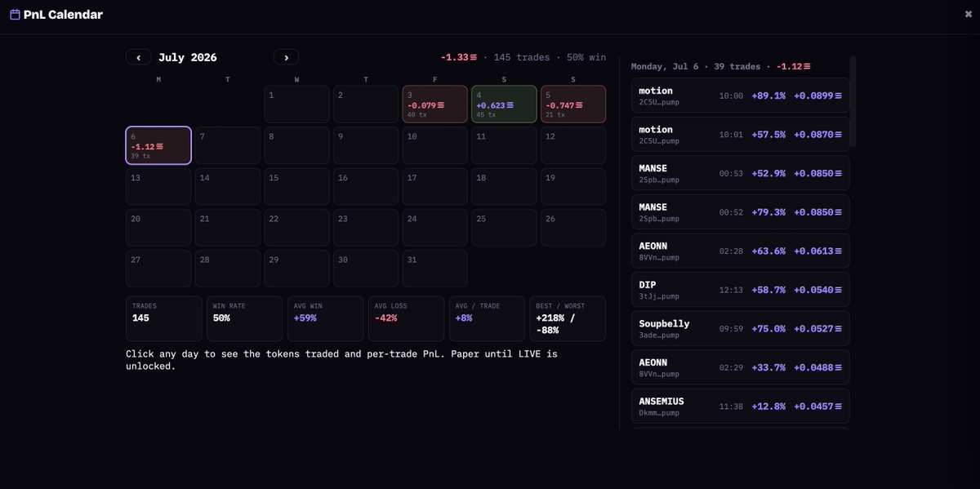
Task: Open MANSE trade at 00:52
Action: pos(740,211)
